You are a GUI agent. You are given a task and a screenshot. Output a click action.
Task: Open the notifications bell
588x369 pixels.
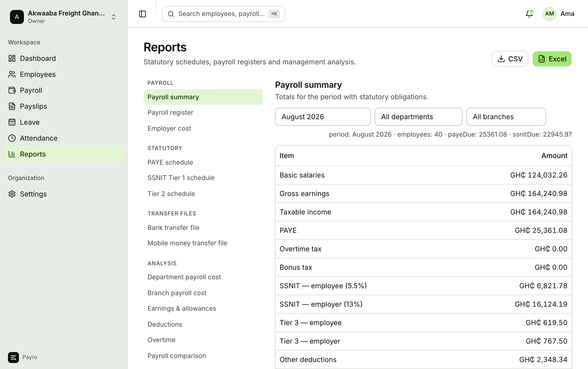tap(529, 14)
